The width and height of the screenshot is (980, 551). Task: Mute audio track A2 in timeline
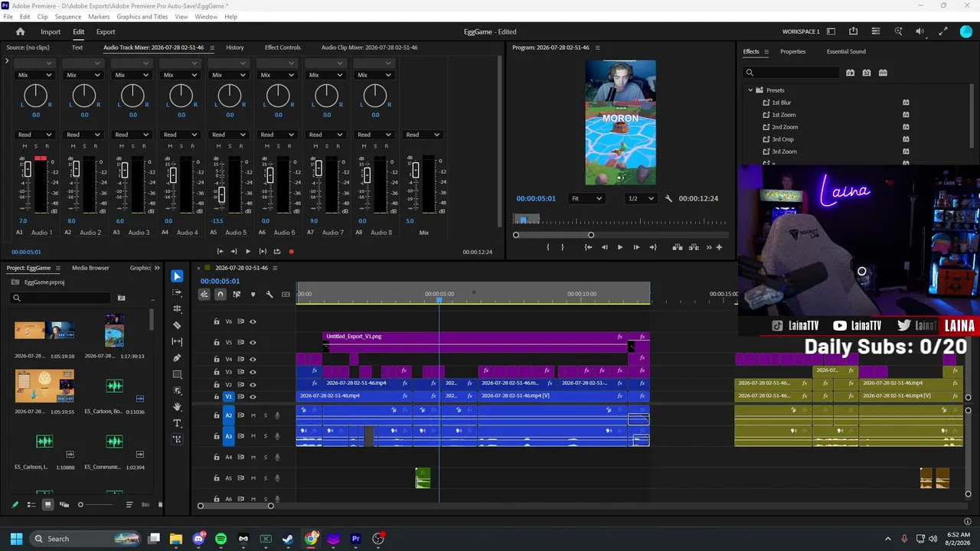tap(253, 416)
